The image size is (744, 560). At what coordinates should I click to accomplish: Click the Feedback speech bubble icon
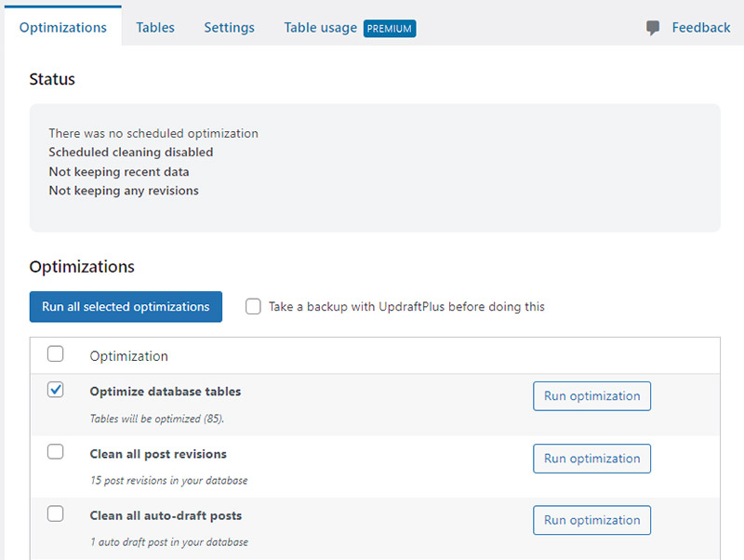(x=651, y=27)
